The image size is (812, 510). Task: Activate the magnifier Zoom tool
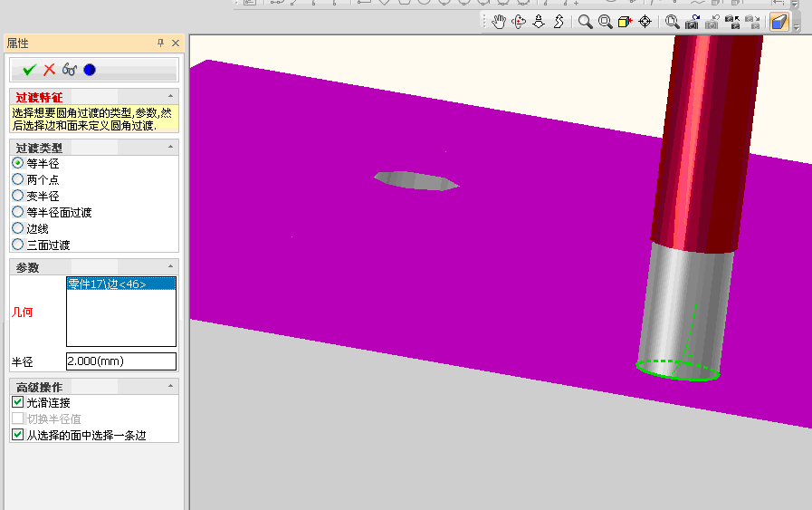tap(586, 22)
